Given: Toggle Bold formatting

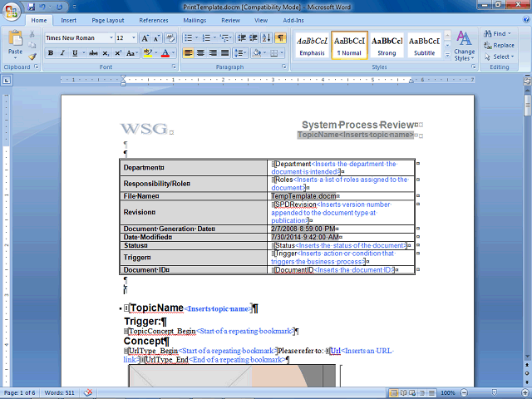Looking at the screenshot, I should 51,53.
